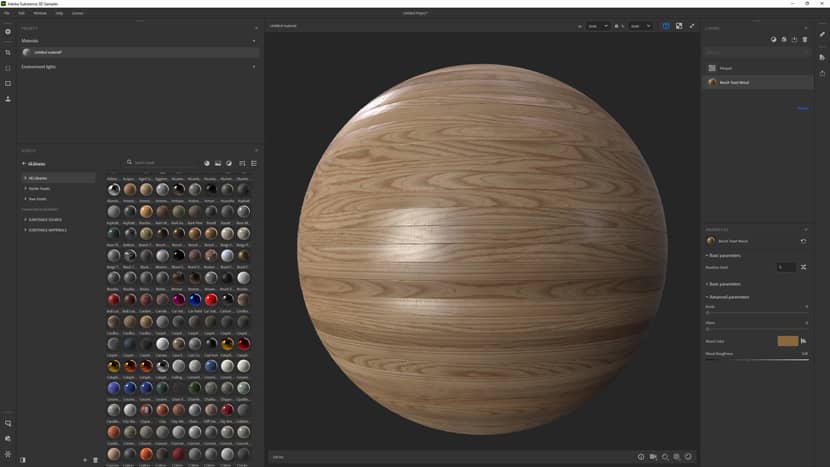Viewport: 830px width, 467px height.
Task: Click the pen edit icon on right edge
Action: 822,34
